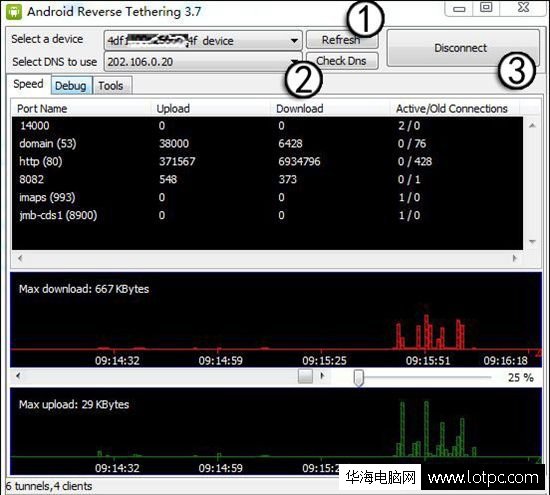The image size is (550, 495).
Task: Select the Speed tab
Action: pyautogui.click(x=28, y=84)
